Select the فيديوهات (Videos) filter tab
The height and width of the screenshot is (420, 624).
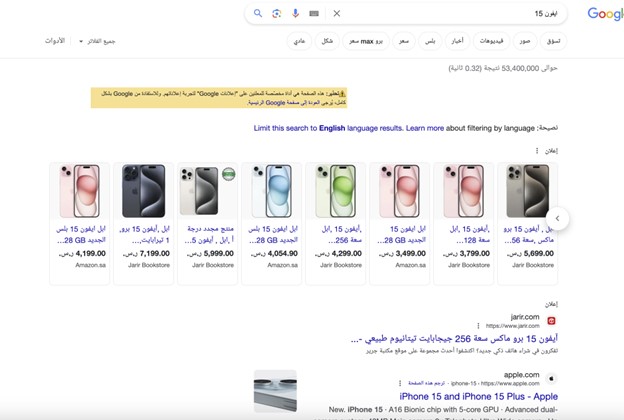491,41
